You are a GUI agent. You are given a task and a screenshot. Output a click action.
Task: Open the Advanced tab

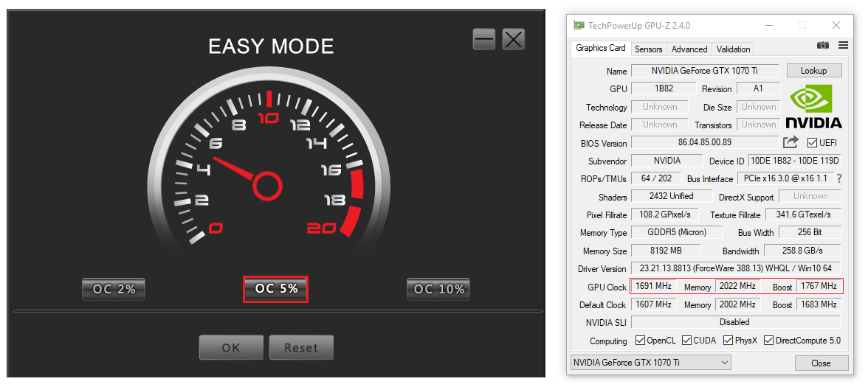click(x=689, y=49)
